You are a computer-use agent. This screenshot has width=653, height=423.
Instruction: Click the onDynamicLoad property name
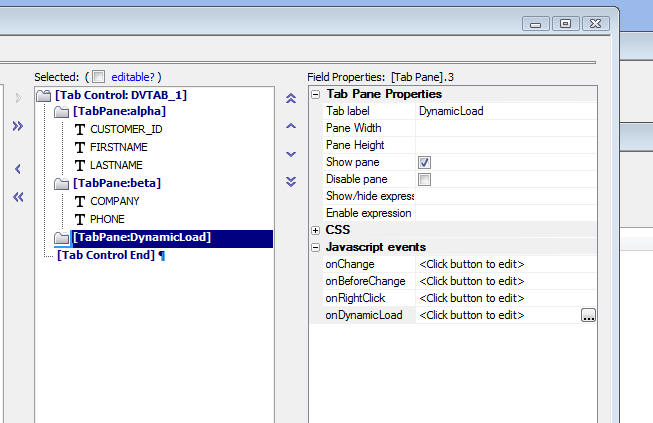coord(364,315)
